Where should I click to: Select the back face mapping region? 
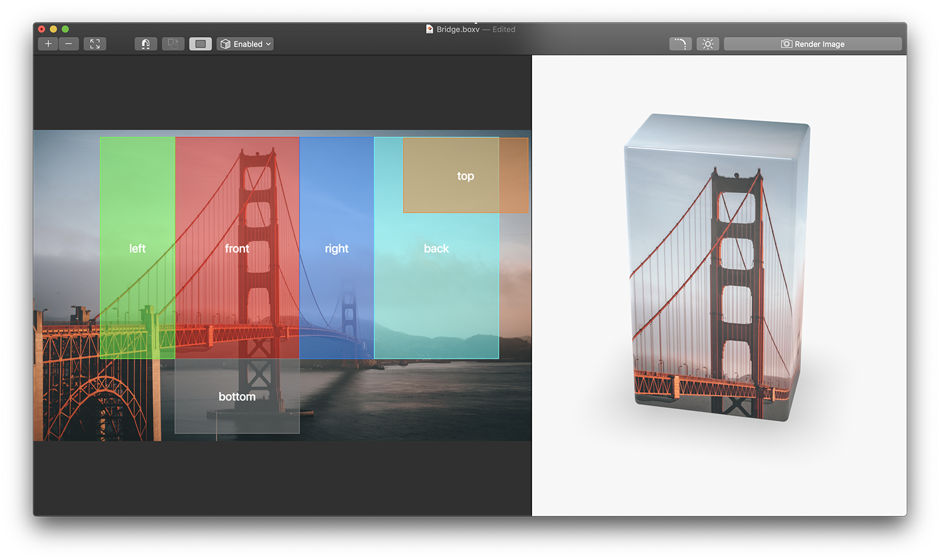(436, 249)
